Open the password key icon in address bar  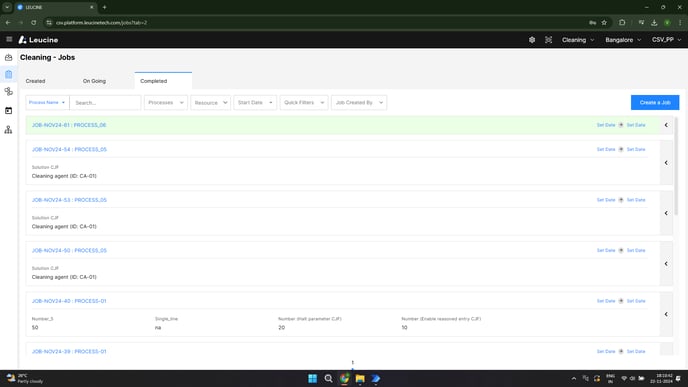click(x=592, y=22)
